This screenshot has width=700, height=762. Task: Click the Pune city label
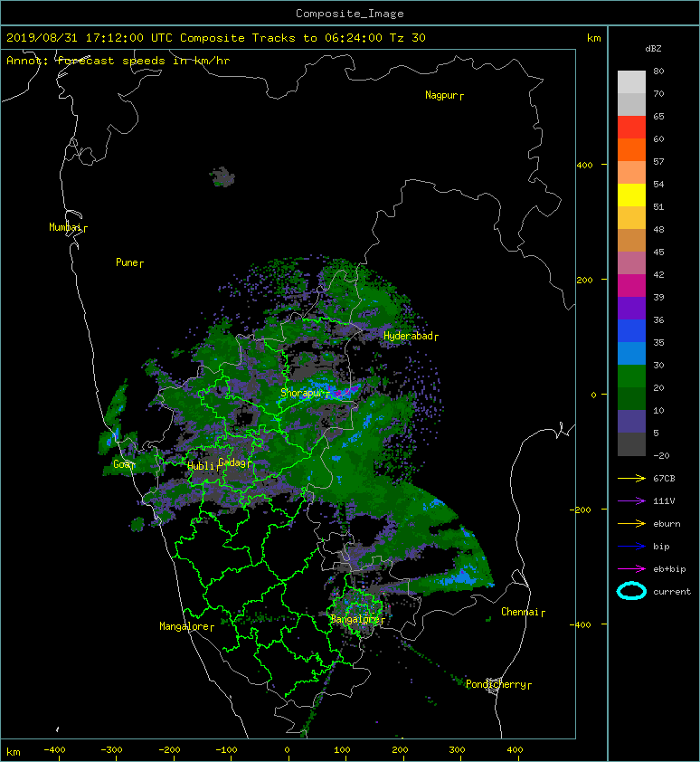127,262
